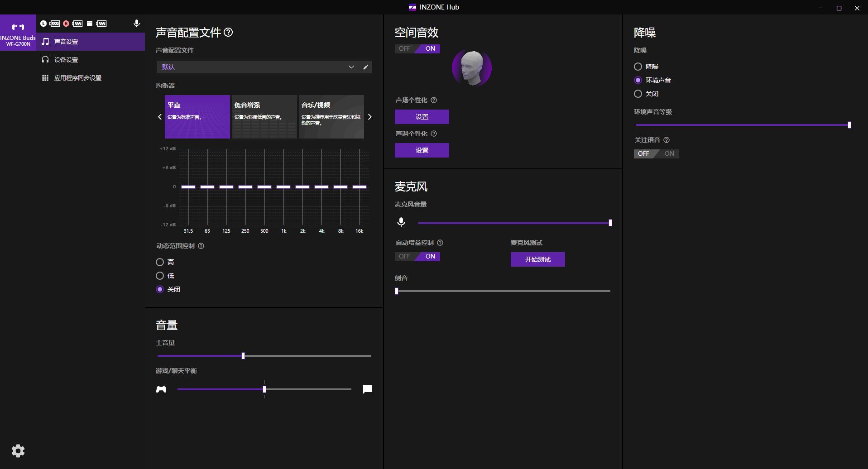This screenshot has height=469, width=868.
Task: Click the pencil icon to edit sound profile
Action: (x=366, y=67)
